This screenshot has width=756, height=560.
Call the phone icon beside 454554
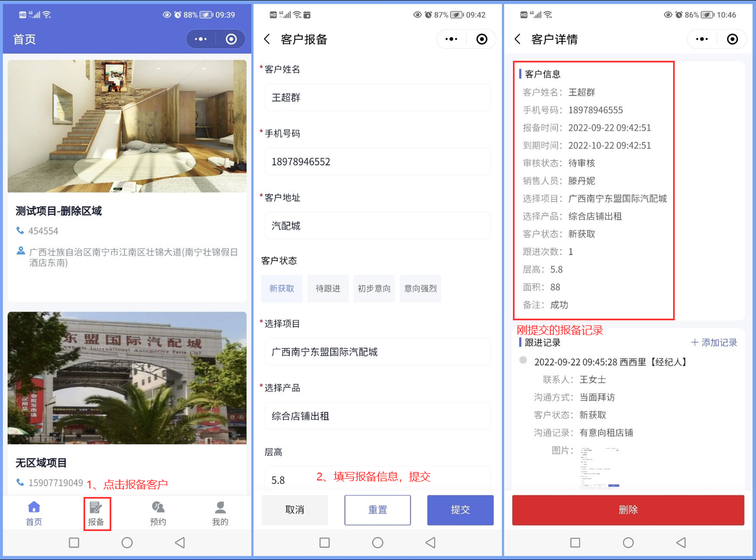tap(20, 231)
